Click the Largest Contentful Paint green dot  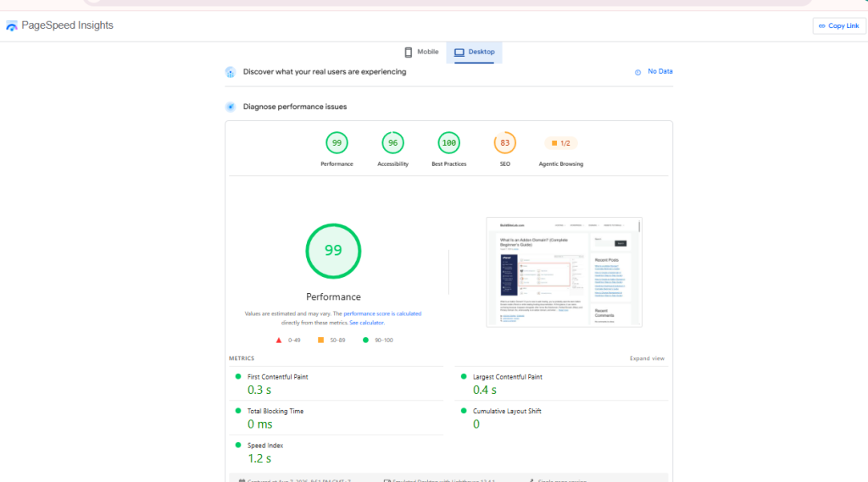(x=464, y=376)
